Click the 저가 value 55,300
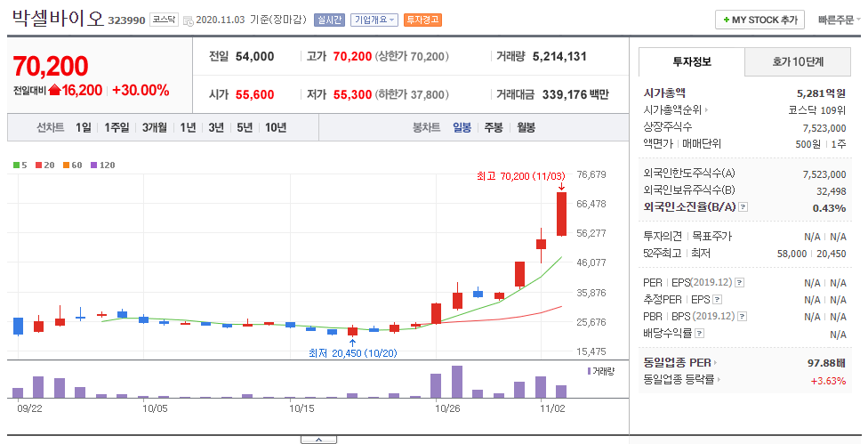The image size is (868, 444). coord(352,94)
